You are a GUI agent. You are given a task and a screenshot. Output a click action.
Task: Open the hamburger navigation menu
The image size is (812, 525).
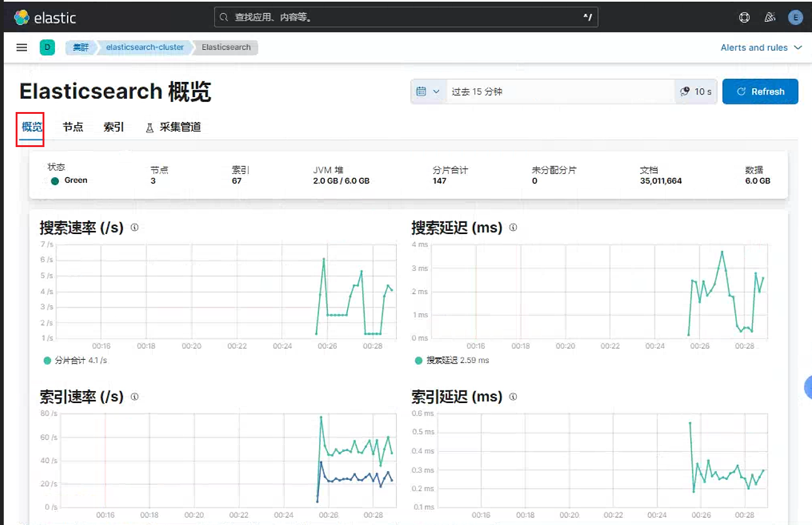pos(22,48)
